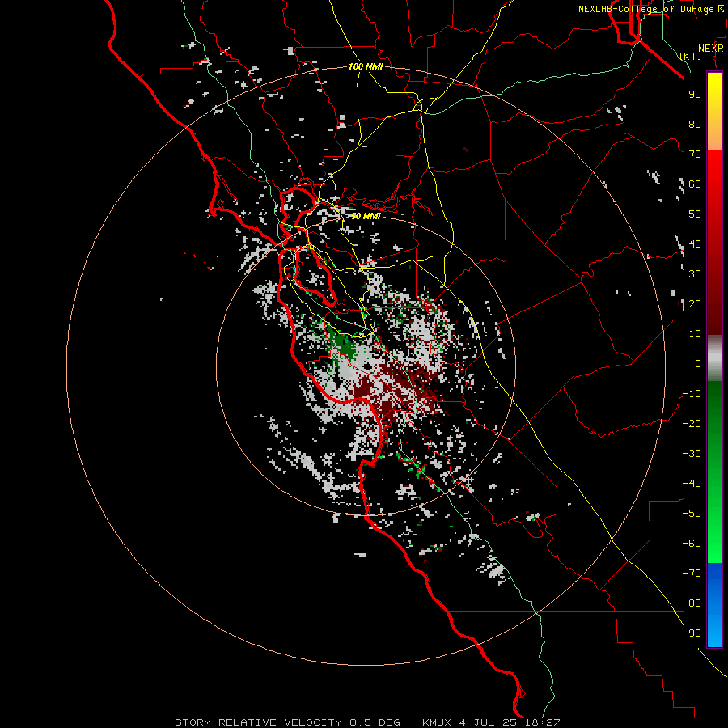Click the -10 value on velocity scale
This screenshot has height=728, width=728.
[692, 394]
